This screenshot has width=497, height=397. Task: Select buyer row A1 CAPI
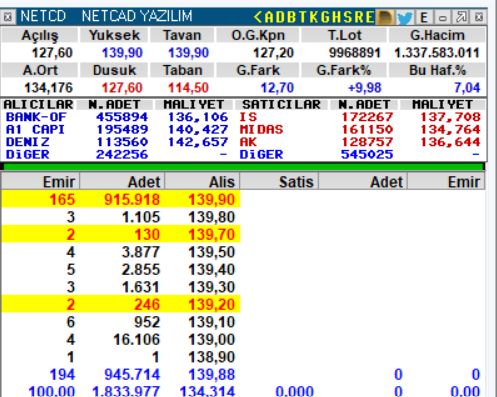(x=117, y=129)
